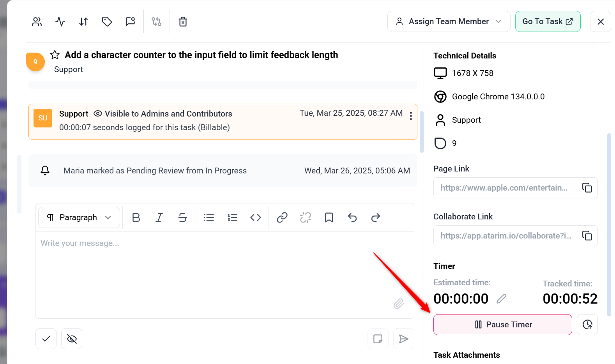Click the Go To Task button
This screenshot has width=615, height=364.
[547, 21]
